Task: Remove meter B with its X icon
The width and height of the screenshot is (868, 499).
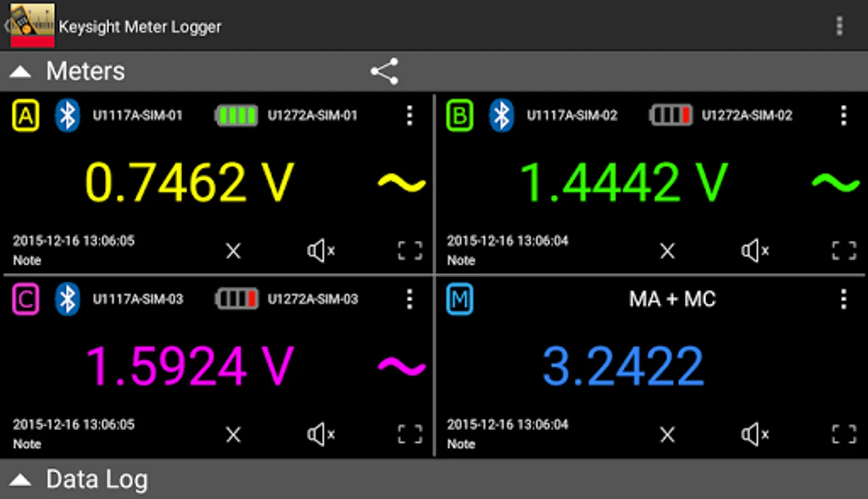Action: coord(668,251)
